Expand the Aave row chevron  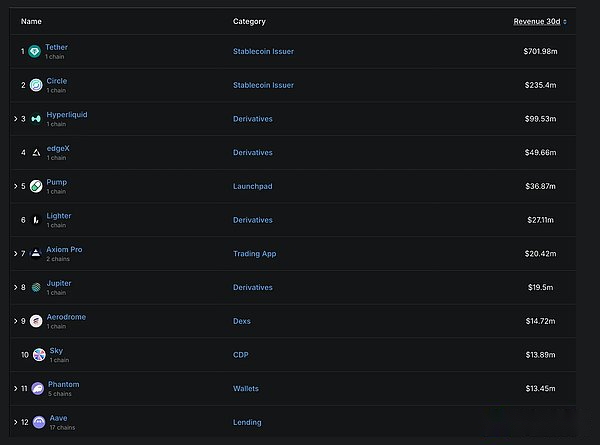pos(15,422)
